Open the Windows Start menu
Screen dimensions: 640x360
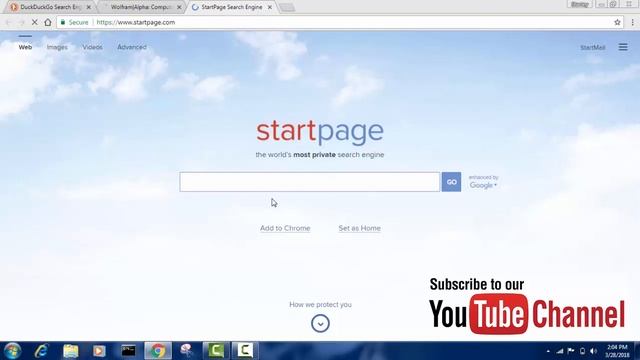click(x=12, y=351)
